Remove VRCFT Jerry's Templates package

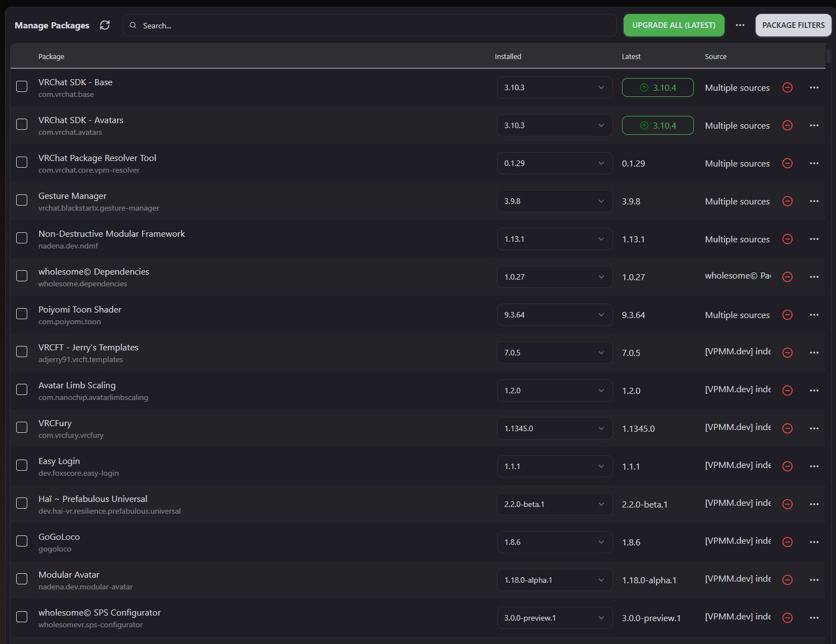pos(788,353)
